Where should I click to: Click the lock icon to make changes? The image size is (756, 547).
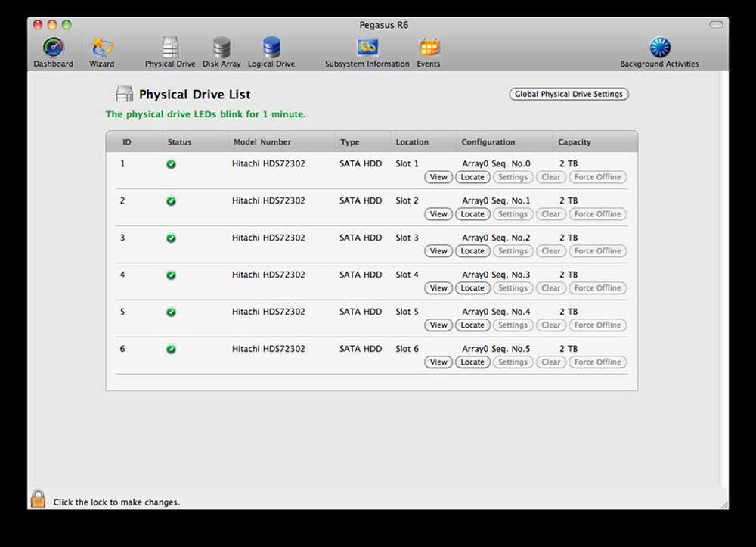click(38, 499)
